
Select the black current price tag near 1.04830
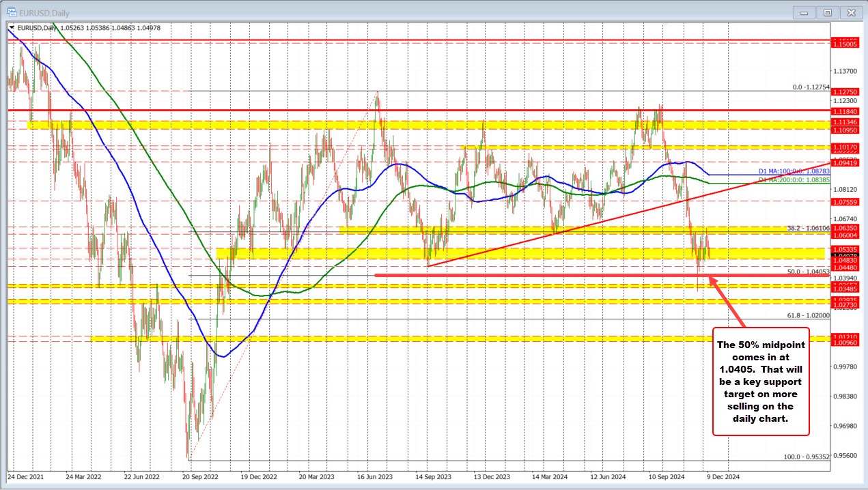[x=845, y=253]
